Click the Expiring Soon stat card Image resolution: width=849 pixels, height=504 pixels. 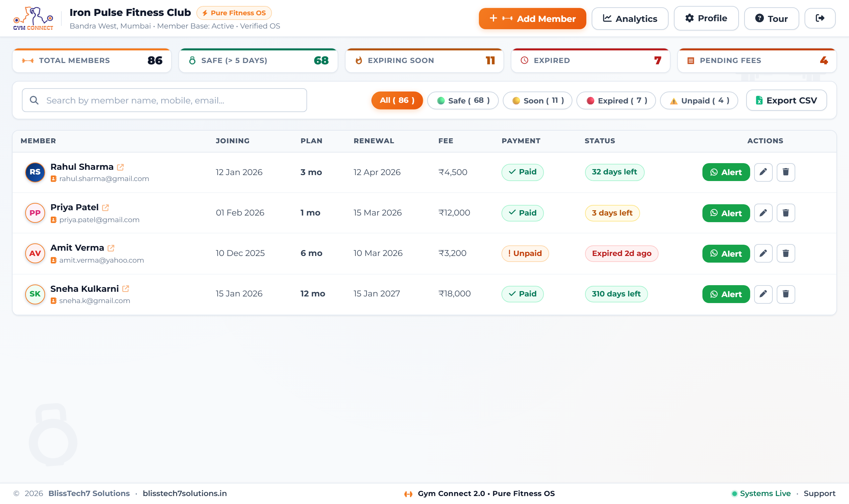(424, 60)
